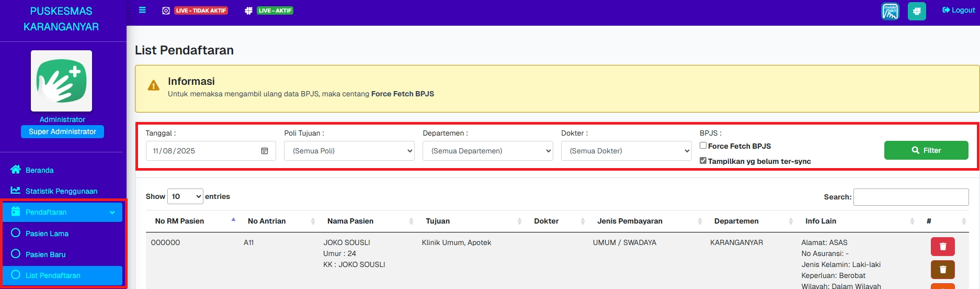Click the Puskesmas logo image in sidebar
Image resolution: width=980 pixels, height=289 pixels.
[61, 81]
